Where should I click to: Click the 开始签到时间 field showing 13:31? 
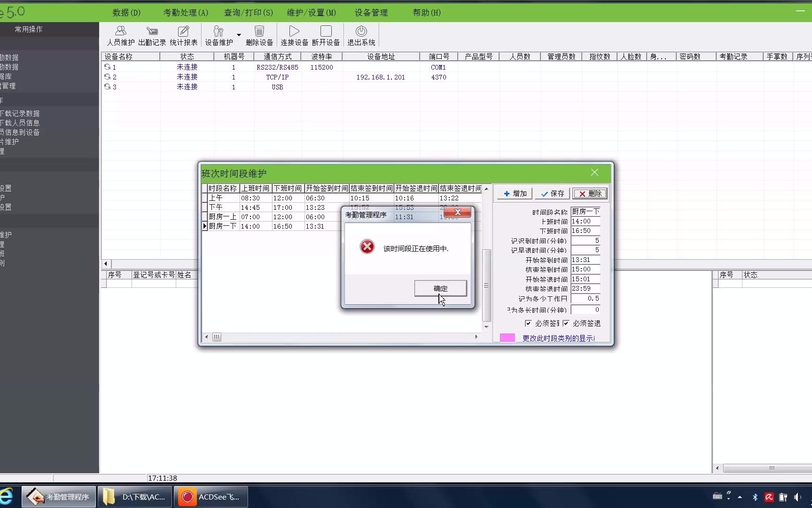point(586,260)
